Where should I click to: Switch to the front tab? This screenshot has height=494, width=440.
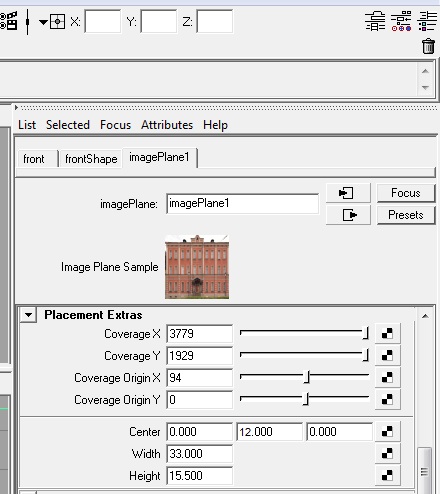(38, 159)
